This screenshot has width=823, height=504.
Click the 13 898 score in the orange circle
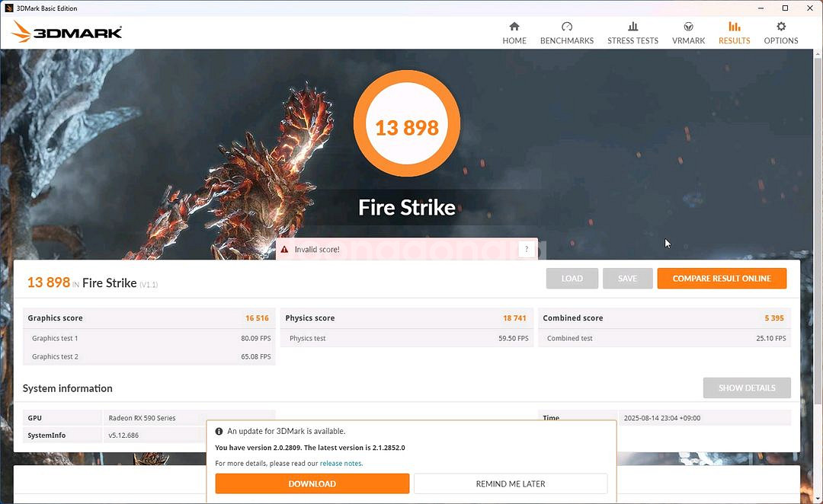[407, 128]
